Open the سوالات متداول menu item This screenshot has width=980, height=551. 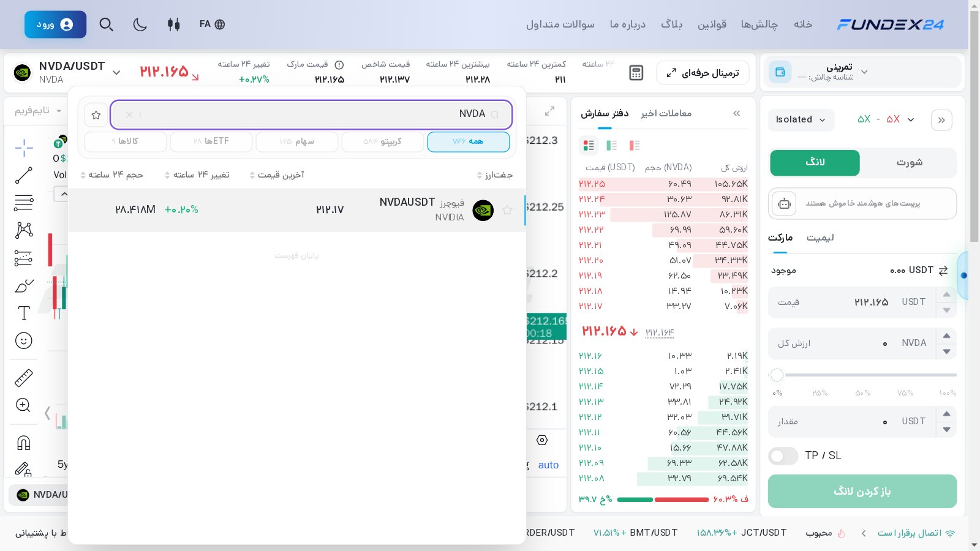(560, 24)
